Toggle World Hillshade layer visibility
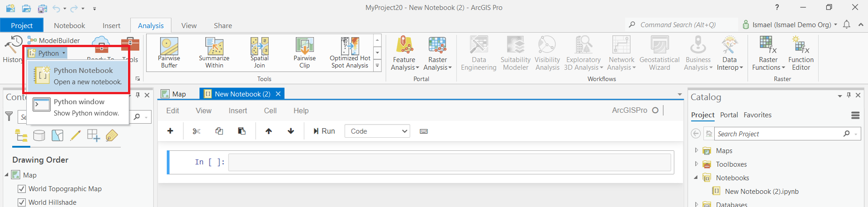The image size is (868, 207). point(22,202)
